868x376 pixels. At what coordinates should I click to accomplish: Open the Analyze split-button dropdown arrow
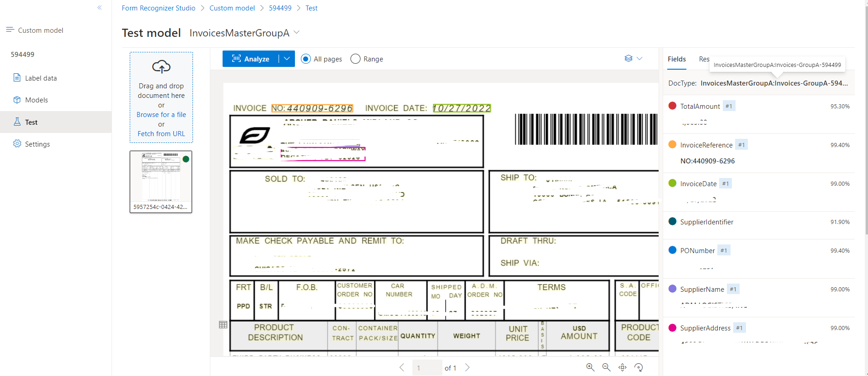pos(287,58)
